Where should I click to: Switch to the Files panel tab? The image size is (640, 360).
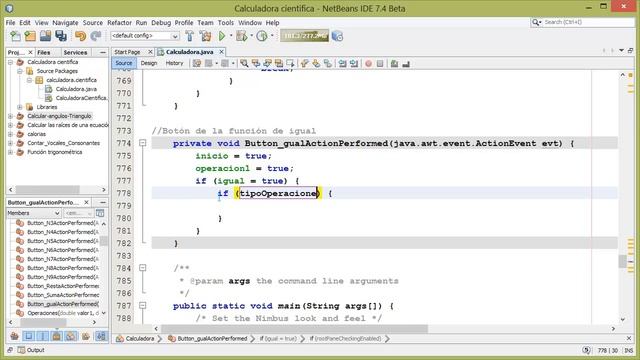pyautogui.click(x=44, y=52)
